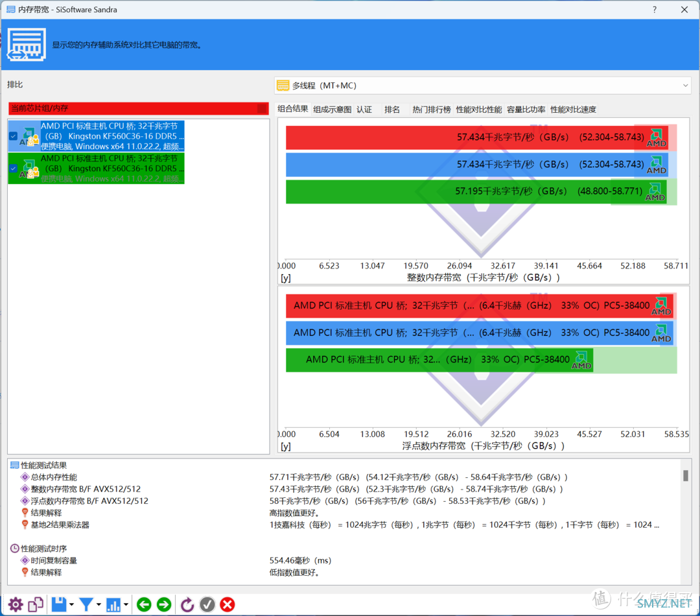Click the blue PC5-38400 float bandwidth bar
This screenshot has width=700, height=616.
(x=480, y=333)
